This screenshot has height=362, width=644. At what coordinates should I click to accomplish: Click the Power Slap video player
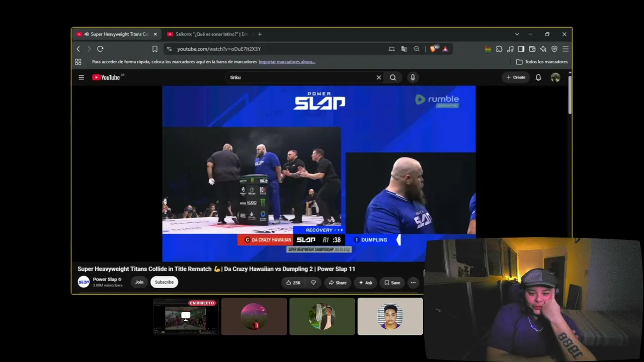tap(318, 173)
